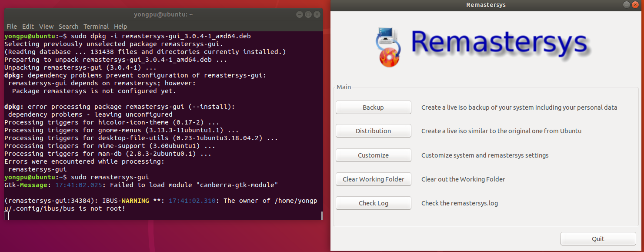
Task: Click 'Errors were encountered while processing' line
Action: click(84, 161)
